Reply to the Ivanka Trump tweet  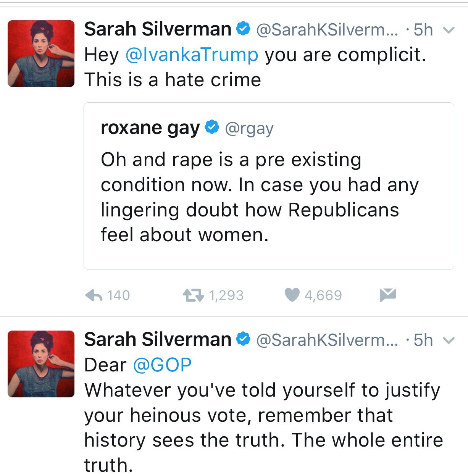[94, 295]
